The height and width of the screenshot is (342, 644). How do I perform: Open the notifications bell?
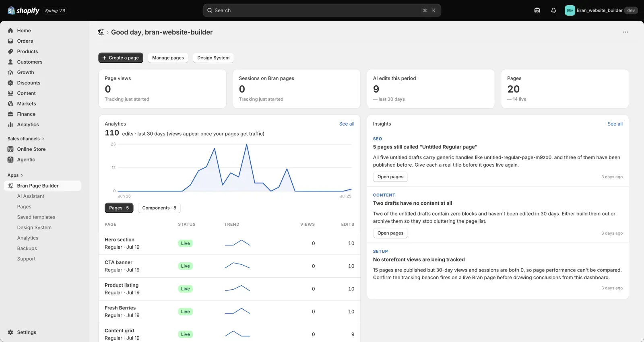(x=553, y=10)
